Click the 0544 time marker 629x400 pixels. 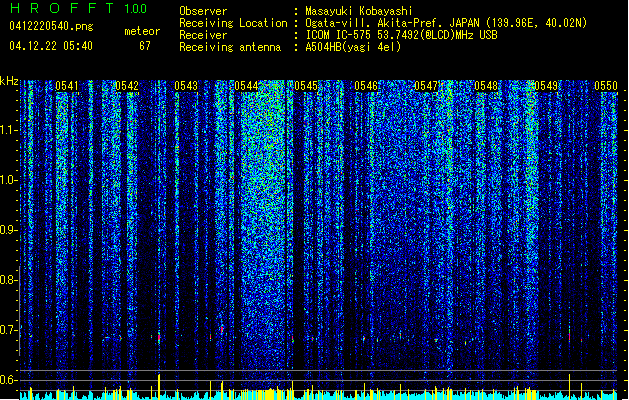(x=246, y=86)
